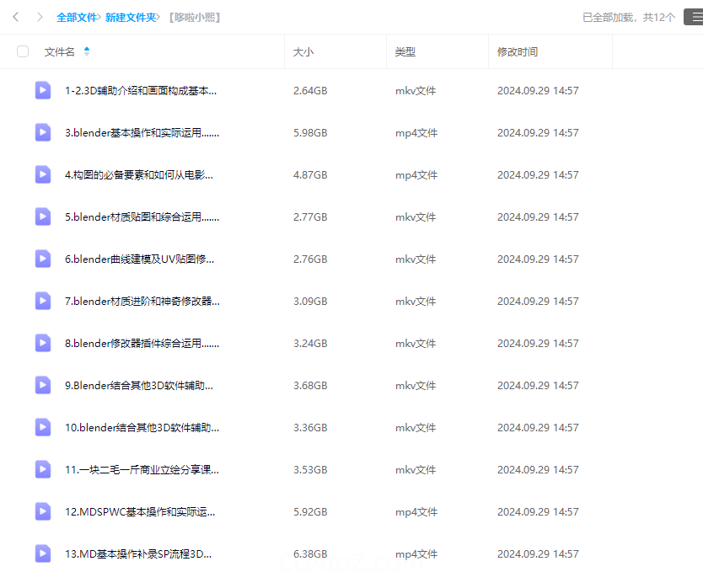This screenshot has height=588, width=703.
Task: Click video icon of 1-2.3D辅助介绍 file
Action: click(x=43, y=90)
